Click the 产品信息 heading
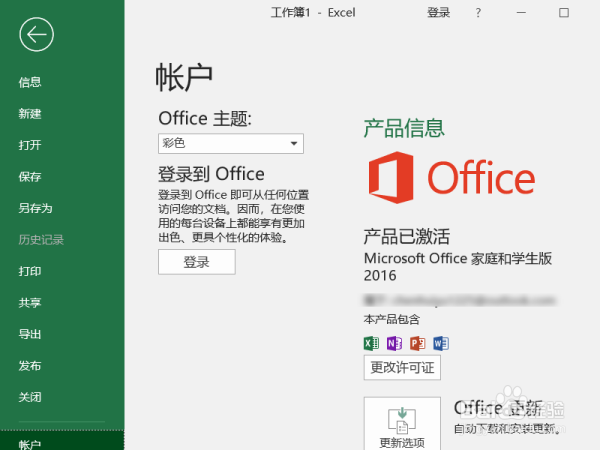600x450 pixels. click(x=404, y=128)
